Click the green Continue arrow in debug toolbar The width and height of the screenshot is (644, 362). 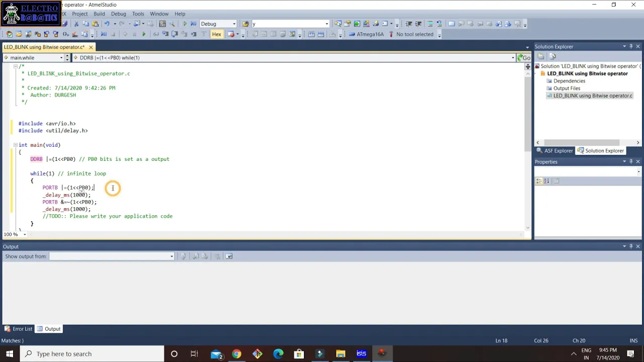click(144, 34)
